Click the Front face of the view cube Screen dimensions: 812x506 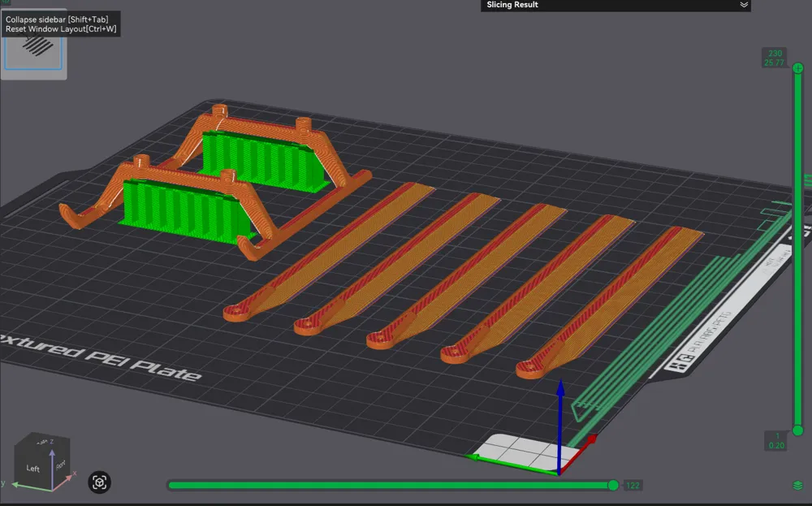[x=61, y=464]
